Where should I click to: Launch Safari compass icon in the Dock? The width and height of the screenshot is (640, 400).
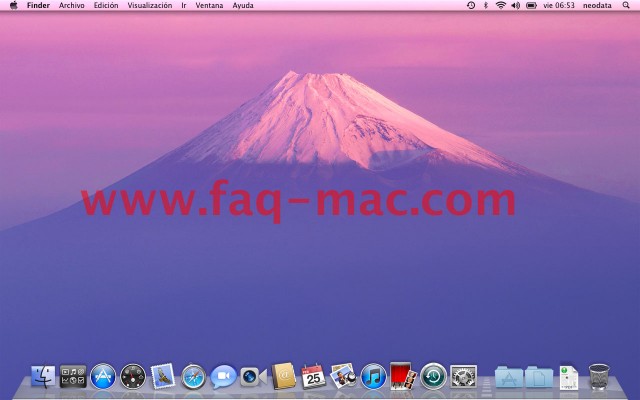pos(193,377)
